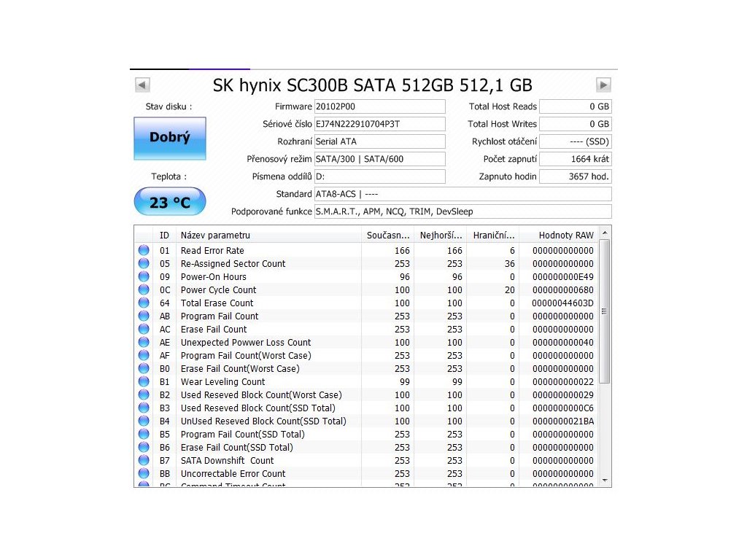Click status icon for B3 Used Reseved Block
The height and width of the screenshot is (560, 747).
coord(144,408)
